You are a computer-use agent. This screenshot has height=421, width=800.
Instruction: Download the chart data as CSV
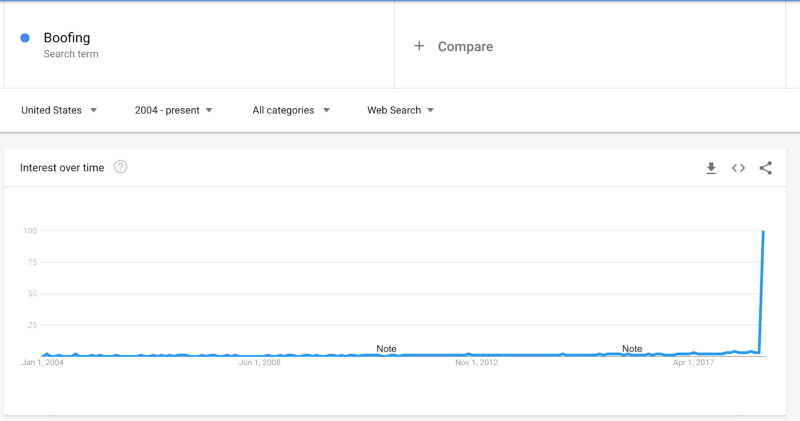(x=711, y=168)
